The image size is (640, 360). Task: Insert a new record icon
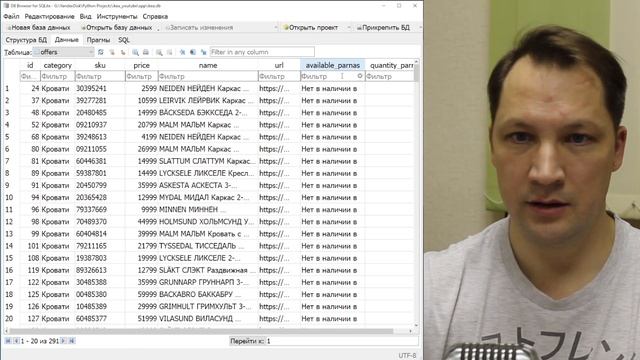[159, 52]
